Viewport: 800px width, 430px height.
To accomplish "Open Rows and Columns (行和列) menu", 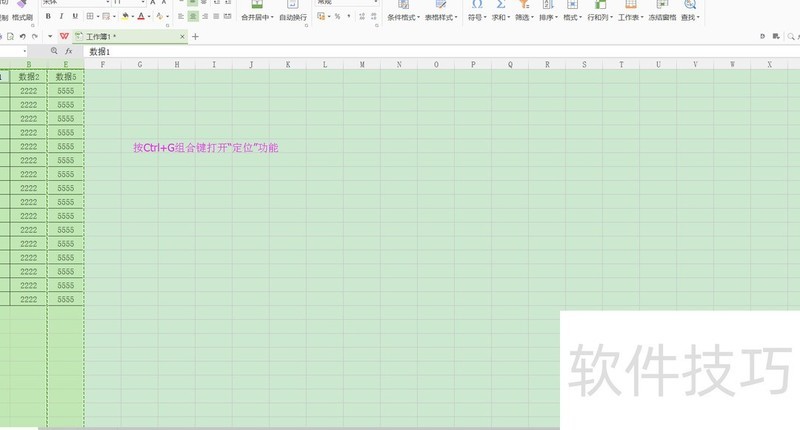I will click(600, 11).
